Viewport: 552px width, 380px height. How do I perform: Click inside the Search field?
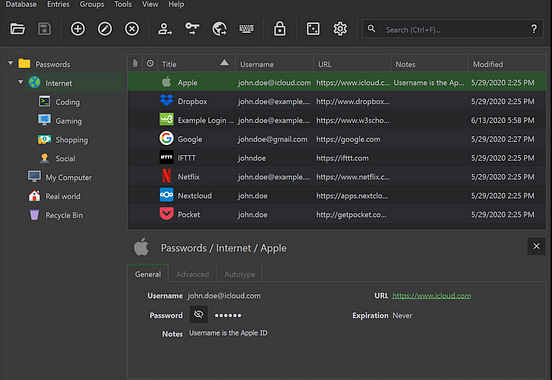(x=454, y=30)
